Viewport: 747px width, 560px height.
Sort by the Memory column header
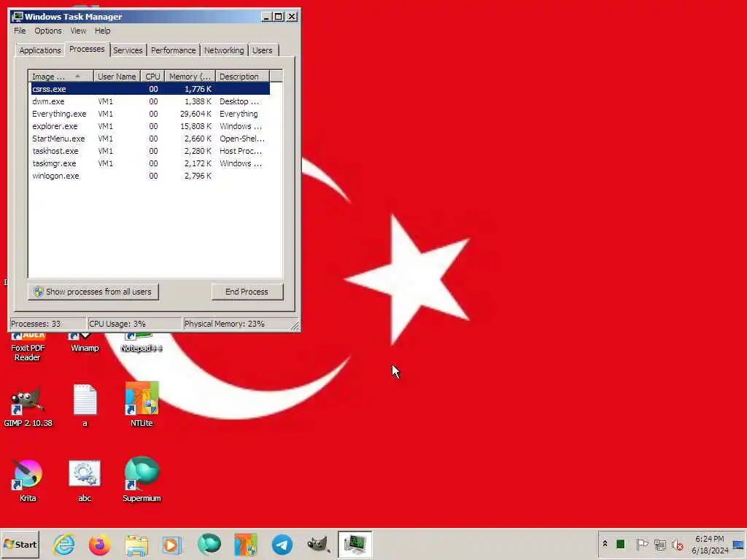190,76
